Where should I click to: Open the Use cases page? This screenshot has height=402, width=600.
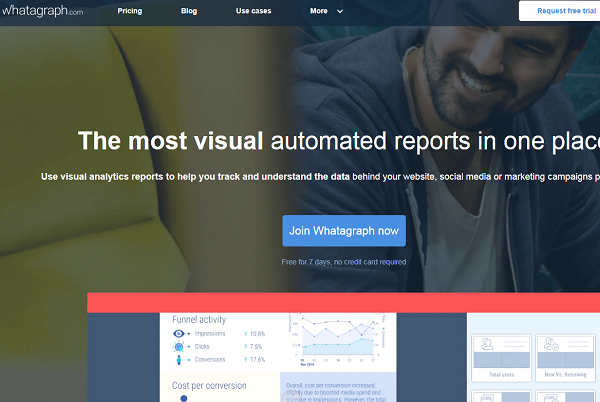coord(253,11)
